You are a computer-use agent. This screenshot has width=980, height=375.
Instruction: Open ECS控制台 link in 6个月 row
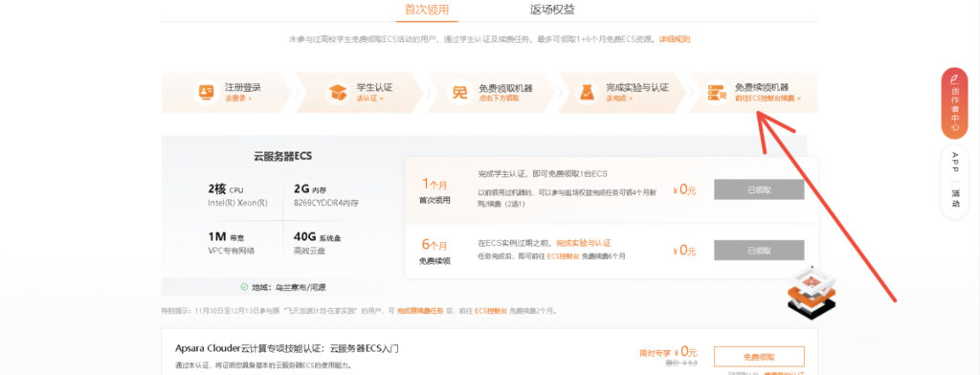coord(563,256)
